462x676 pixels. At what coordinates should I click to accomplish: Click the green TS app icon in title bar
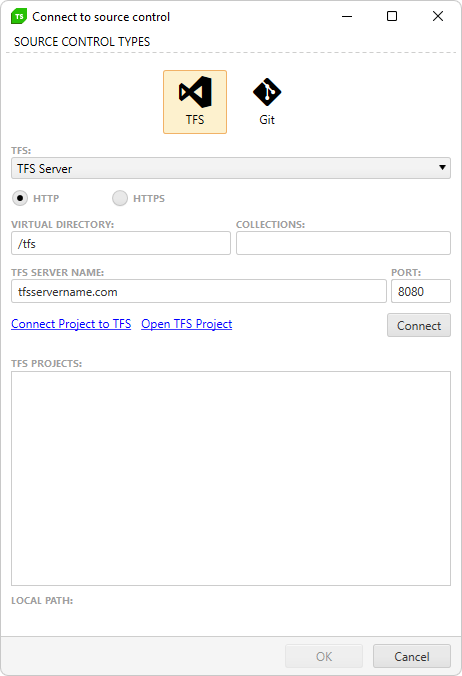tap(19, 16)
